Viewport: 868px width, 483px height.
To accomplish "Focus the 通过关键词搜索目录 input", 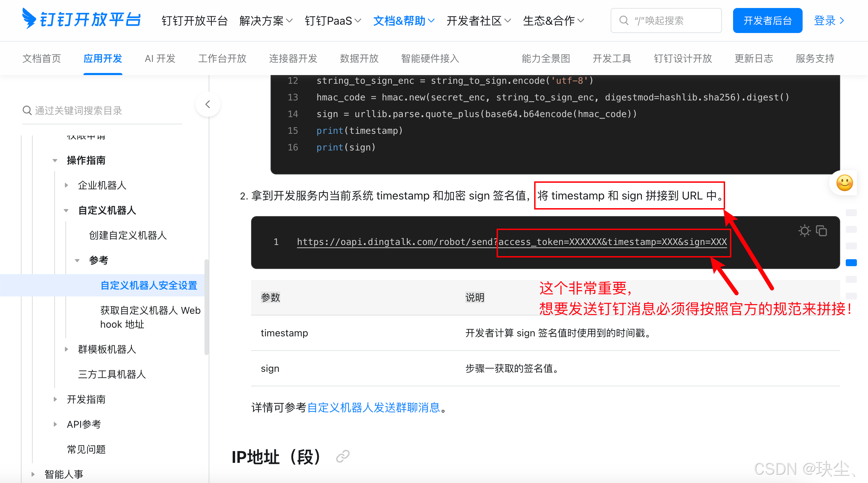I will point(102,110).
